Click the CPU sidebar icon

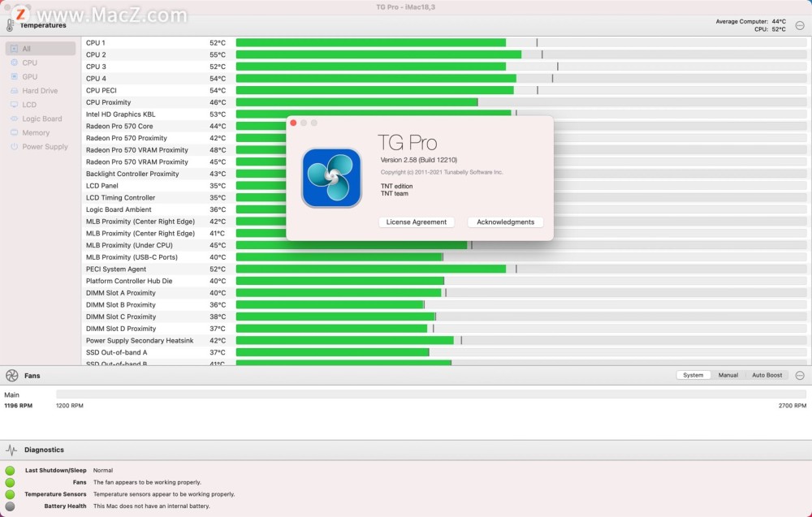coord(14,62)
